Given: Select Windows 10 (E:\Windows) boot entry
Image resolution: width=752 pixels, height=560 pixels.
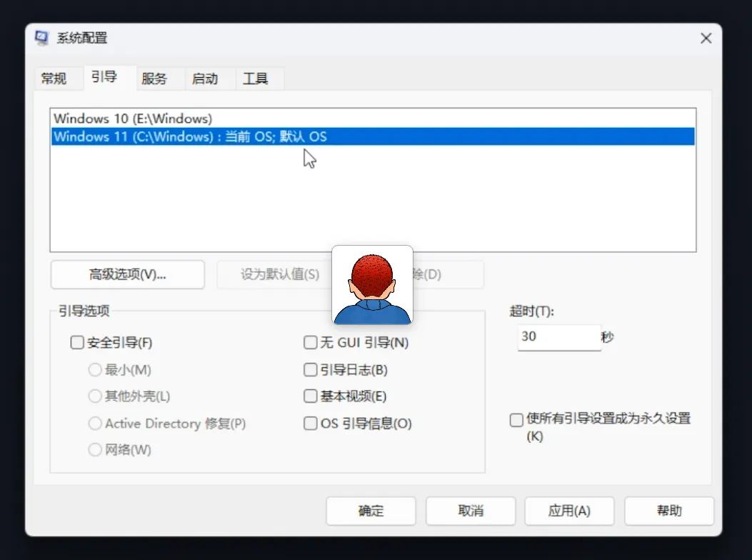Looking at the screenshot, I should (x=373, y=118).
